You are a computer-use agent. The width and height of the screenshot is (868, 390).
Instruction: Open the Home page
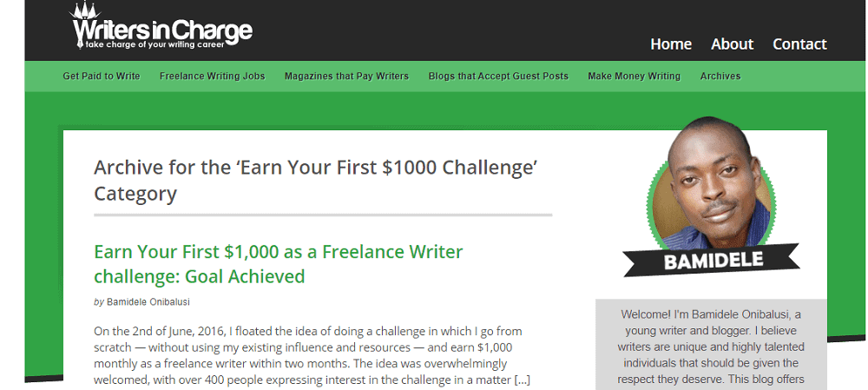tap(671, 44)
